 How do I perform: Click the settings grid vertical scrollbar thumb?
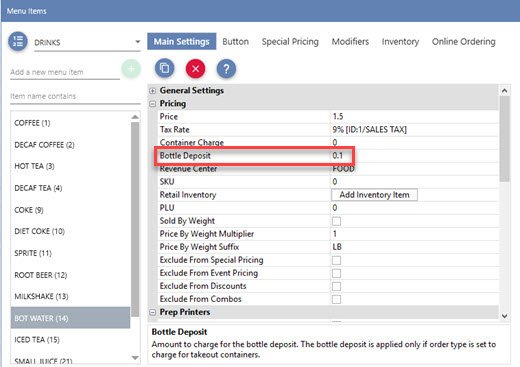pos(505,139)
